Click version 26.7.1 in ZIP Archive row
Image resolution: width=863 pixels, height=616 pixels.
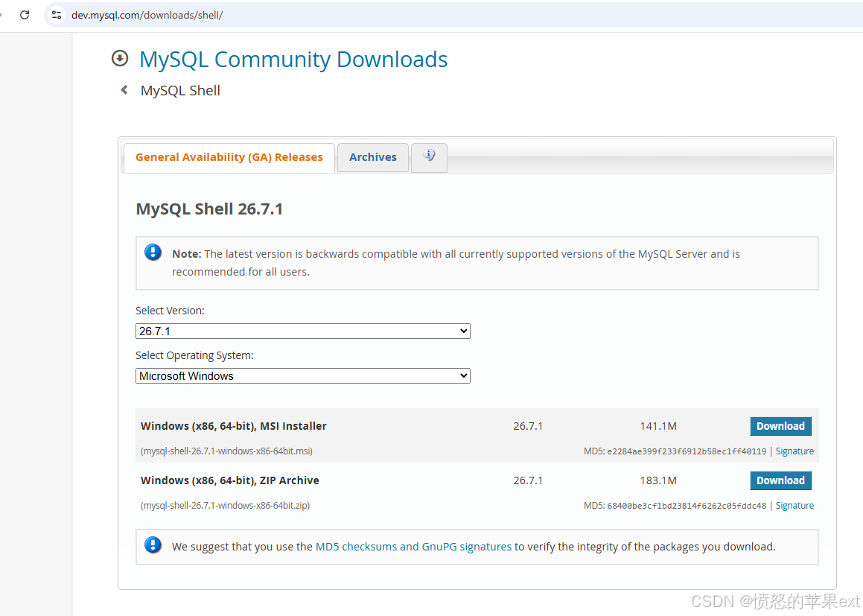point(528,480)
